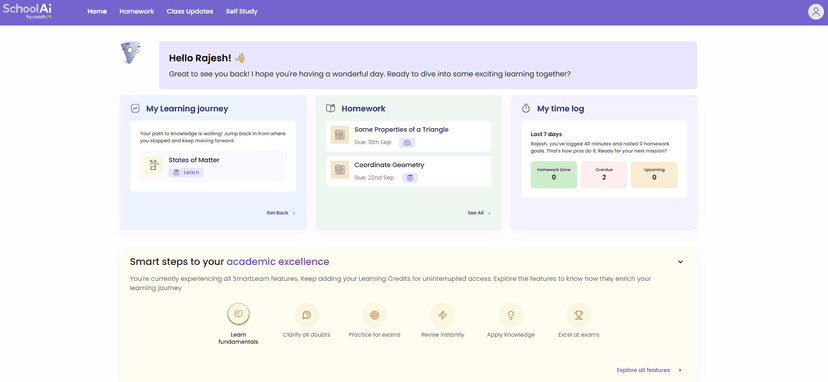
Task: Open the Homework menu item
Action: (137, 12)
